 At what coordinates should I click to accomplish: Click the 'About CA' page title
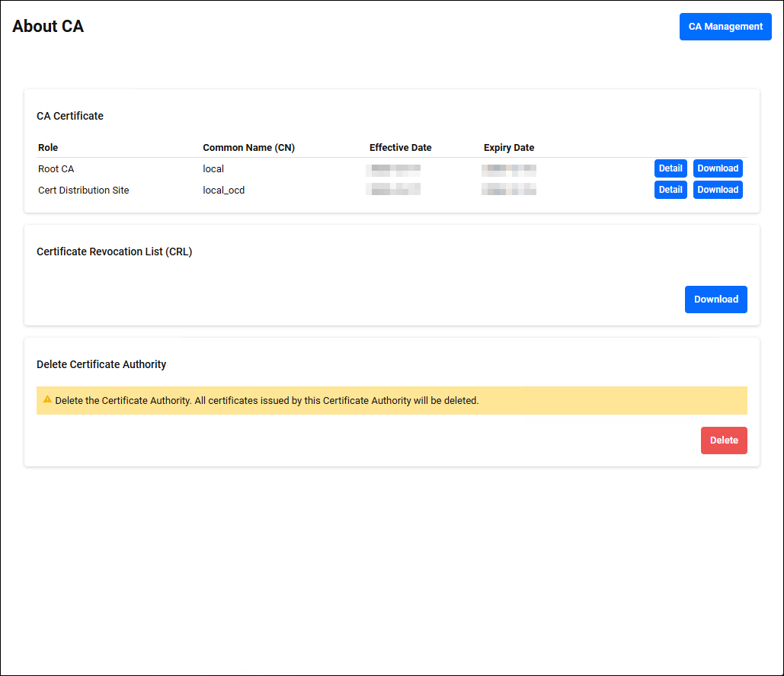pyautogui.click(x=48, y=26)
